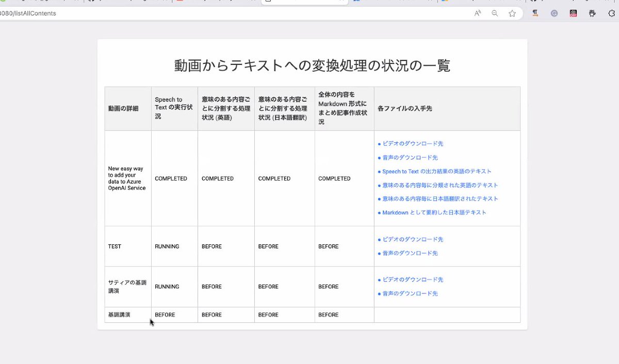The height and width of the screenshot is (364, 619).
Task: Click the zoom-out magnifier icon
Action: pyautogui.click(x=495, y=13)
